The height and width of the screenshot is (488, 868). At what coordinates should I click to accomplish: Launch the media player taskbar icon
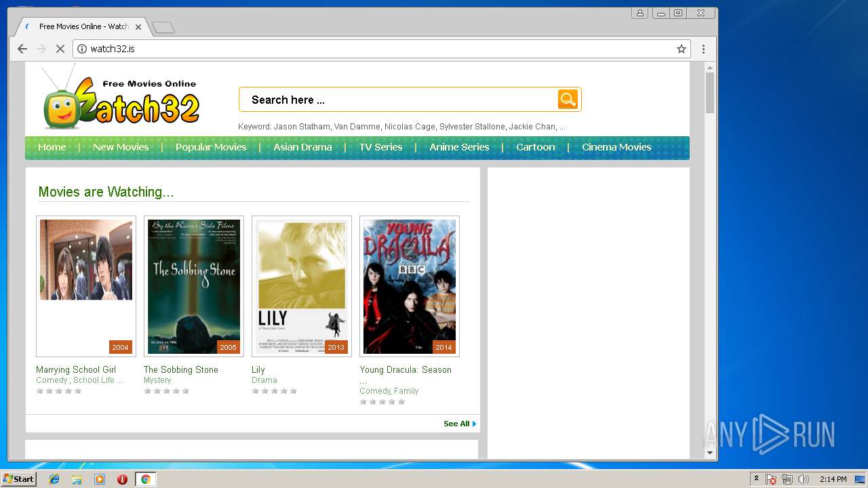point(100,479)
